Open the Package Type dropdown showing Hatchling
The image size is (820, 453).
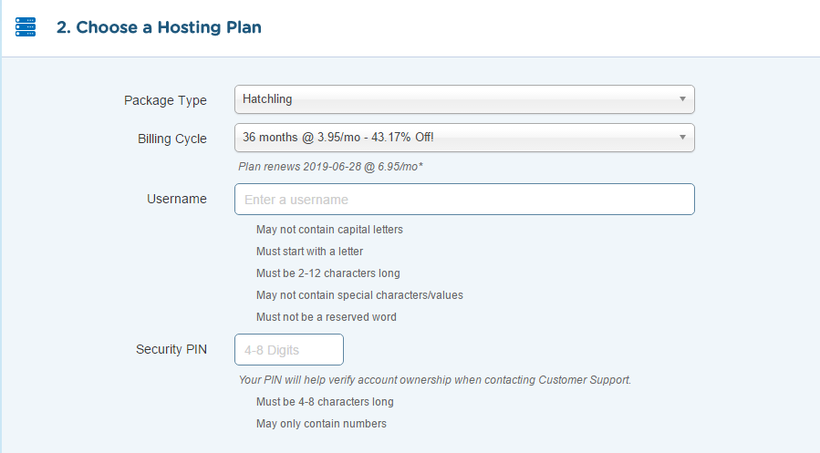click(464, 99)
